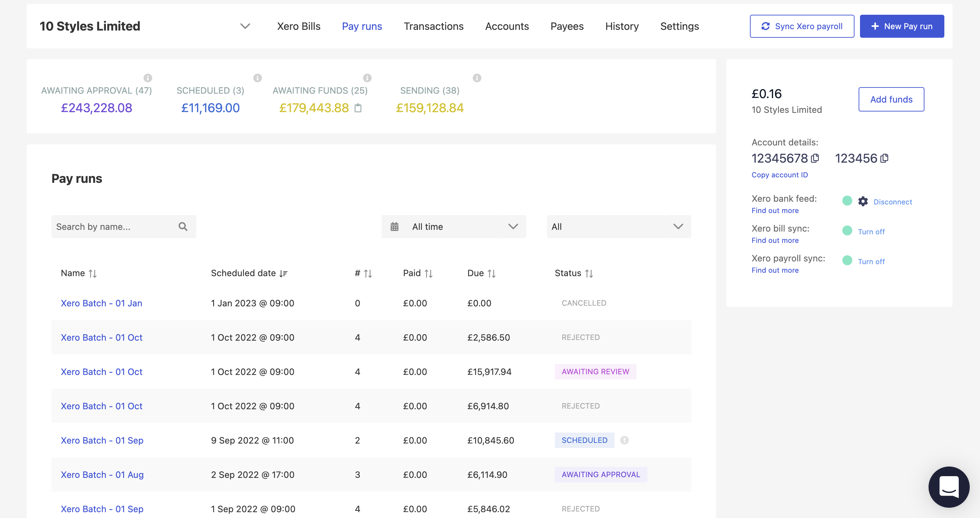Open the Payees section
This screenshot has width=980, height=518.
coord(566,26)
